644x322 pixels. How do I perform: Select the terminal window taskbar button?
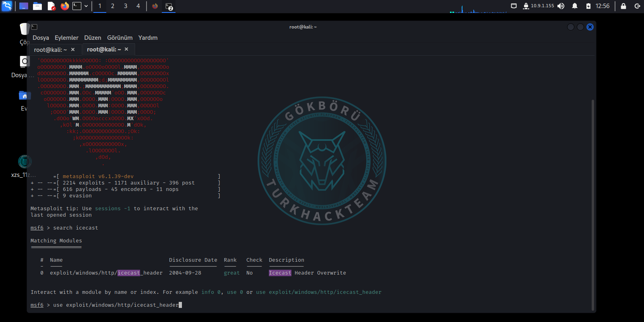(x=169, y=6)
